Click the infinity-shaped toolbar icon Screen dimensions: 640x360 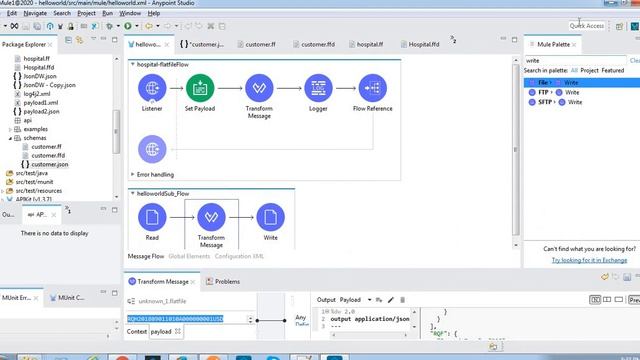14,26
